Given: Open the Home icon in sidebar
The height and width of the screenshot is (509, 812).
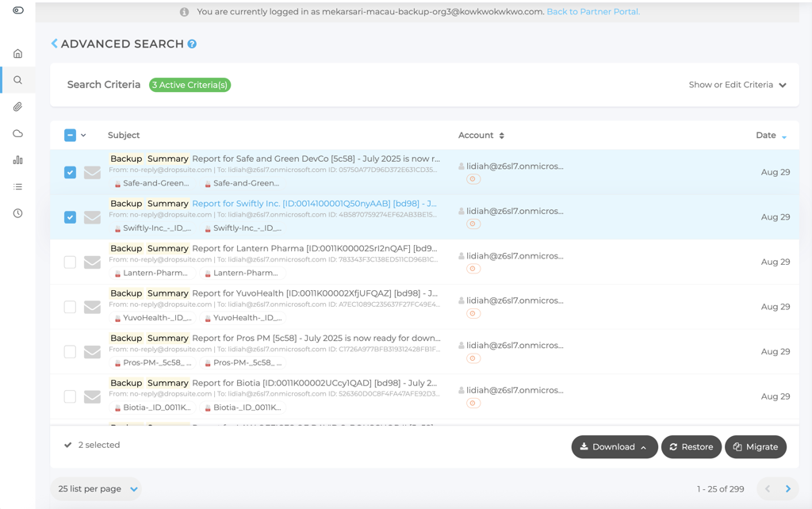Looking at the screenshot, I should (x=17, y=54).
